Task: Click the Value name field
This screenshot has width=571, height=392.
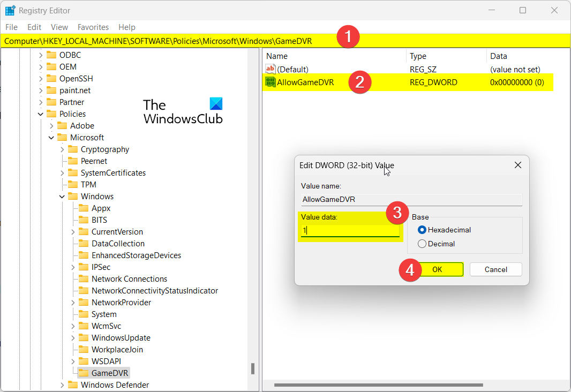Action: tap(411, 199)
